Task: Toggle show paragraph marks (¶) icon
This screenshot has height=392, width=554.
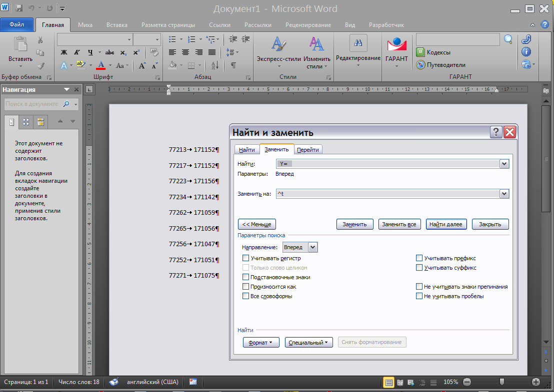Action: pyautogui.click(x=233, y=65)
